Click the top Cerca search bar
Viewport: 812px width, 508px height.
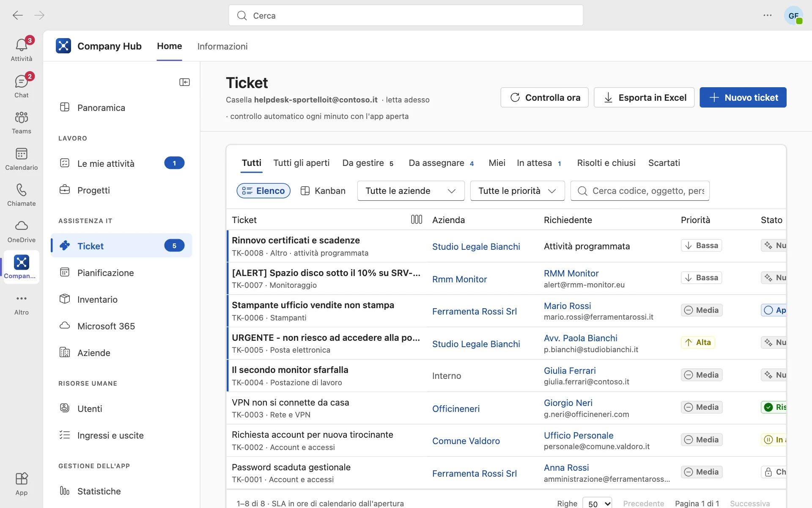coord(406,16)
